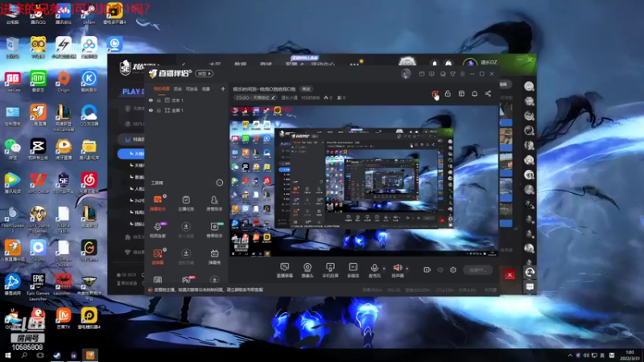Switch to Steam on the taskbar
The image size is (644, 362).
pos(56,355)
